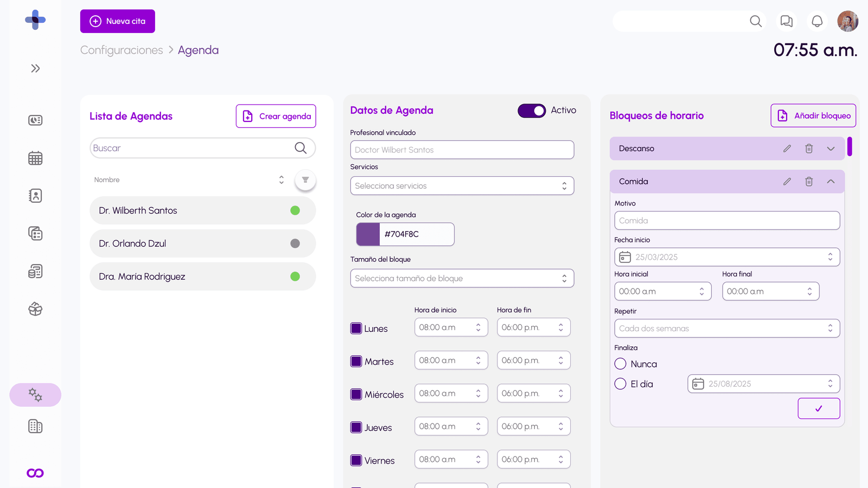Click the search magnifier in the header

(x=755, y=21)
